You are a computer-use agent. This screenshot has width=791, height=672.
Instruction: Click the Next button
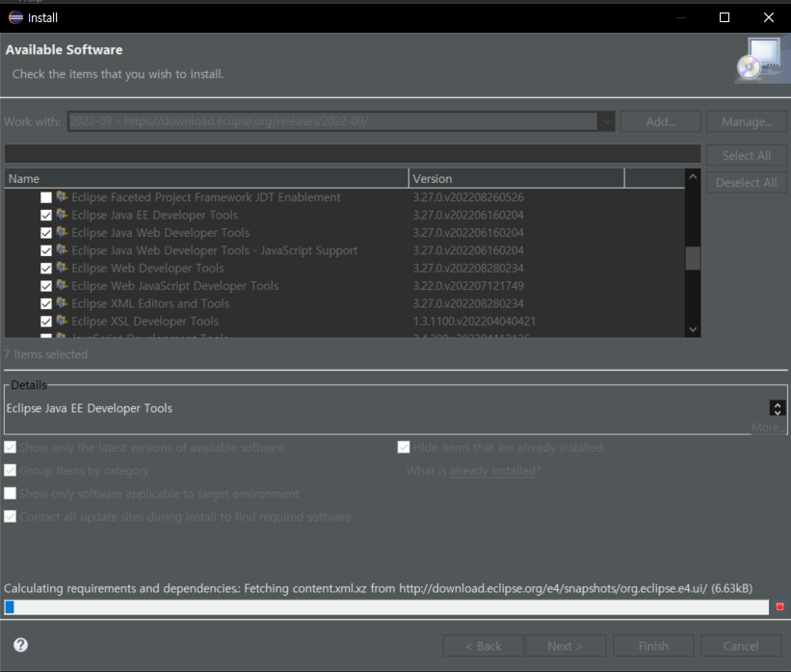coord(566,646)
